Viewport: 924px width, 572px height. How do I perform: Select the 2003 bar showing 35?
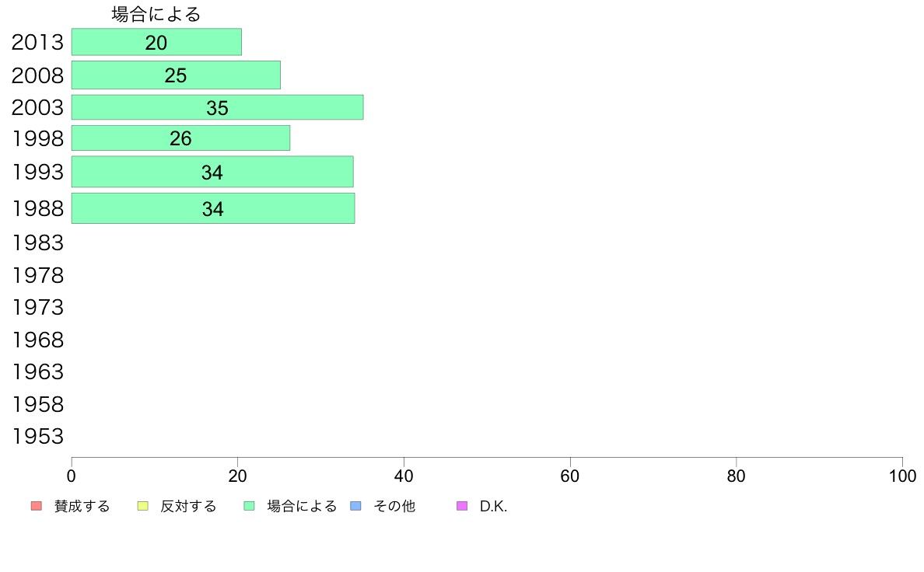click(x=218, y=107)
